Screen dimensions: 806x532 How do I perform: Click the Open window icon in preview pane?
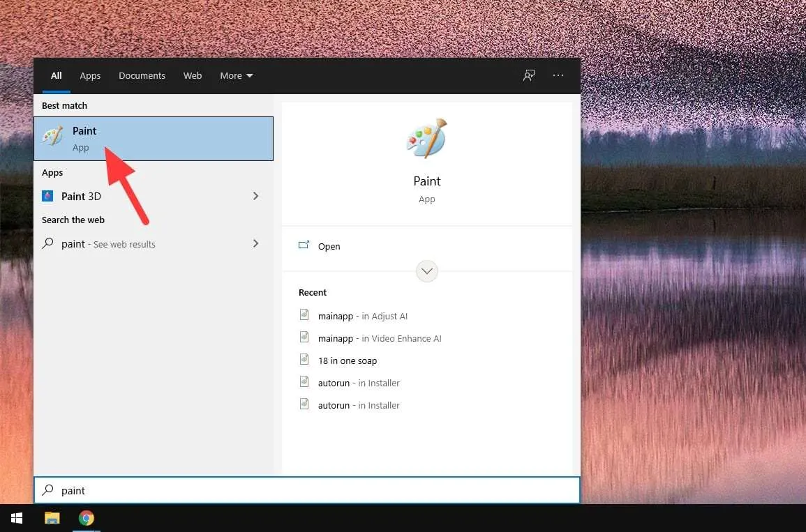(x=304, y=245)
